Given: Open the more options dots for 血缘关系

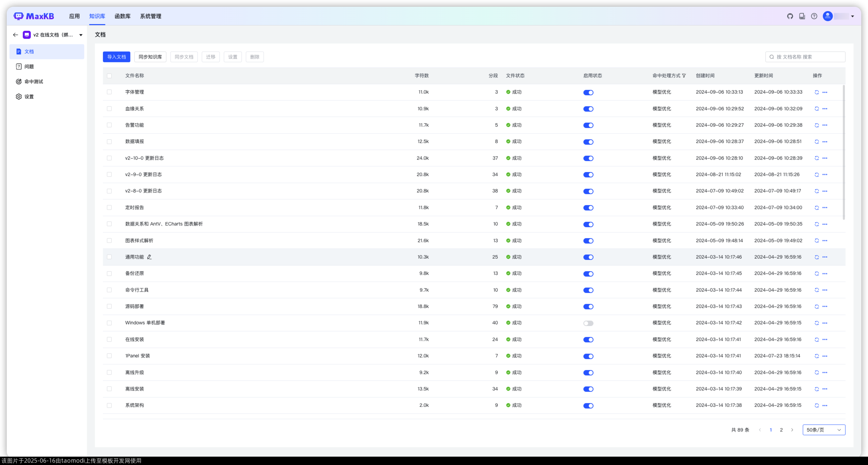Looking at the screenshot, I should click(825, 109).
